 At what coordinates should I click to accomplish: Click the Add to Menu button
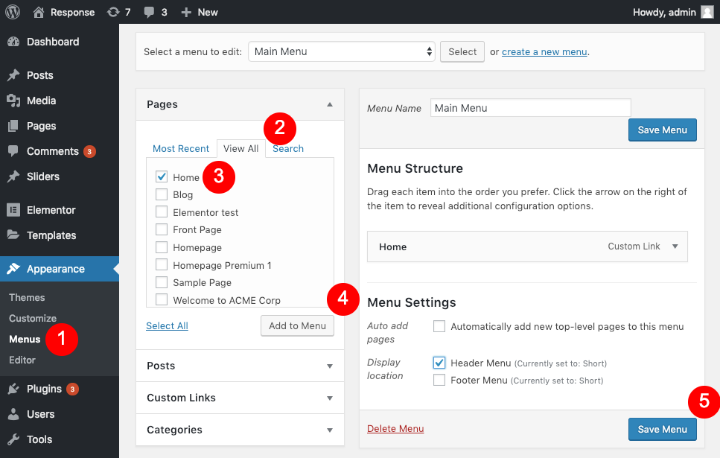[297, 326]
